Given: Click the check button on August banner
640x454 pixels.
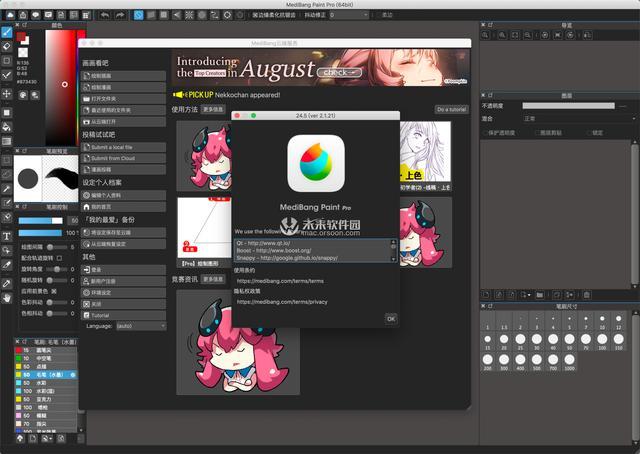Looking at the screenshot, I should click(339, 72).
